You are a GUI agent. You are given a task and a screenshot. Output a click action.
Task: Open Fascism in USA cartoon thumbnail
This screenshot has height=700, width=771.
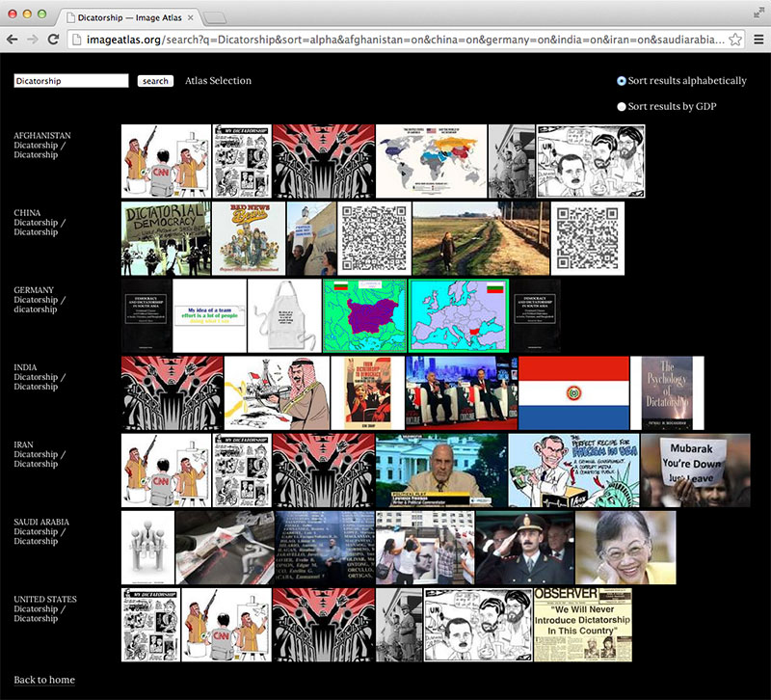[573, 471]
